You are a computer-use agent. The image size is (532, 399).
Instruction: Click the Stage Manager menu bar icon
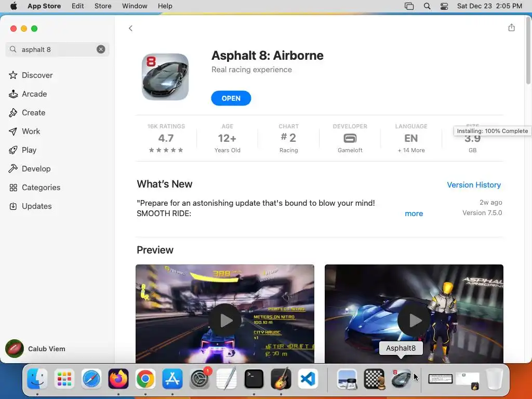pos(409,6)
